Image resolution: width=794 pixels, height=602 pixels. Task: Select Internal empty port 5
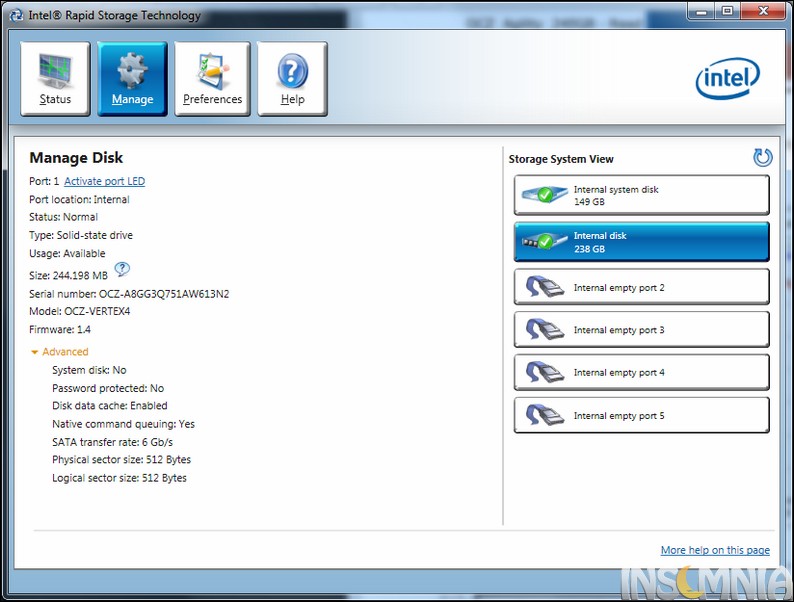tap(642, 415)
